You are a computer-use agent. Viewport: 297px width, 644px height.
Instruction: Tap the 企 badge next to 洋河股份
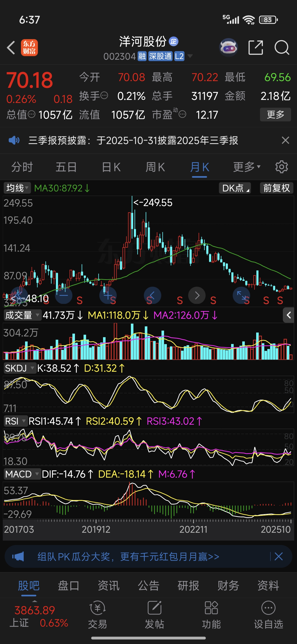click(174, 41)
